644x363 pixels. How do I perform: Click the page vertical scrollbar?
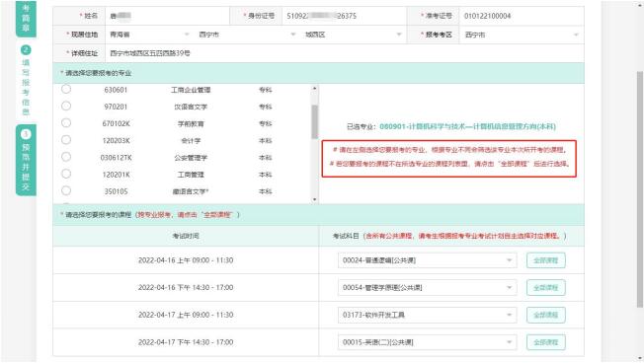click(639, 188)
